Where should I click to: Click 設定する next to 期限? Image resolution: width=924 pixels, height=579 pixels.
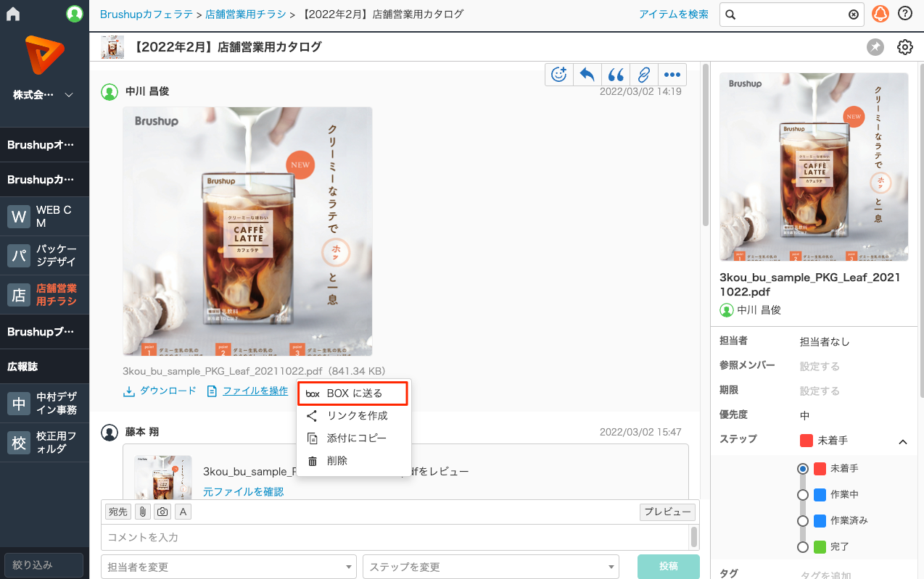[x=820, y=391]
